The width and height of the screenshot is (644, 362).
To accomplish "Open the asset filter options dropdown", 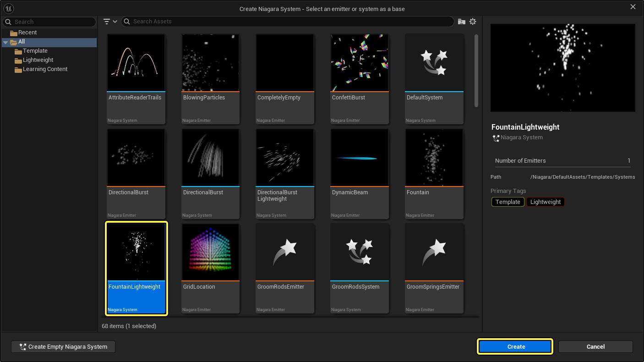I will pos(110,22).
